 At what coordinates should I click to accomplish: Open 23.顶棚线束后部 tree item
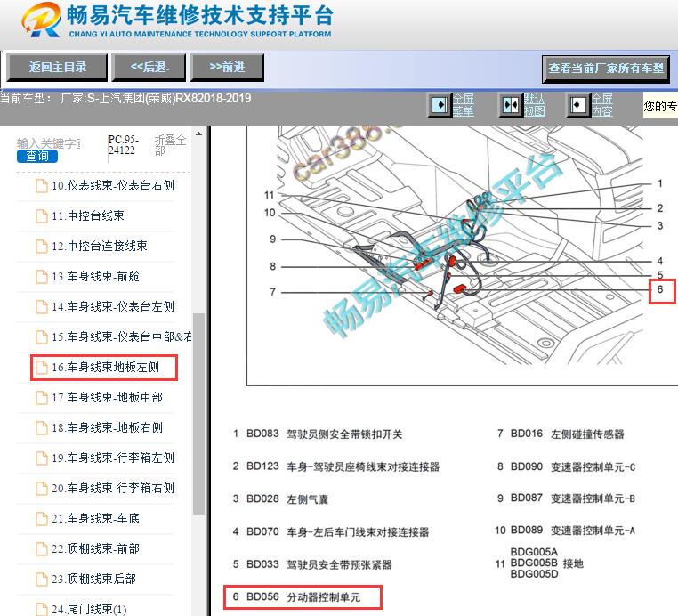93,580
